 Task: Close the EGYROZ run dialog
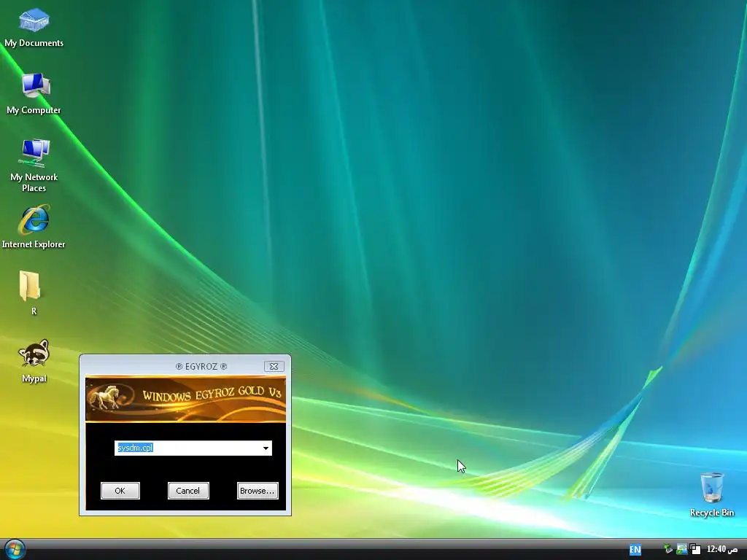pyautogui.click(x=274, y=366)
